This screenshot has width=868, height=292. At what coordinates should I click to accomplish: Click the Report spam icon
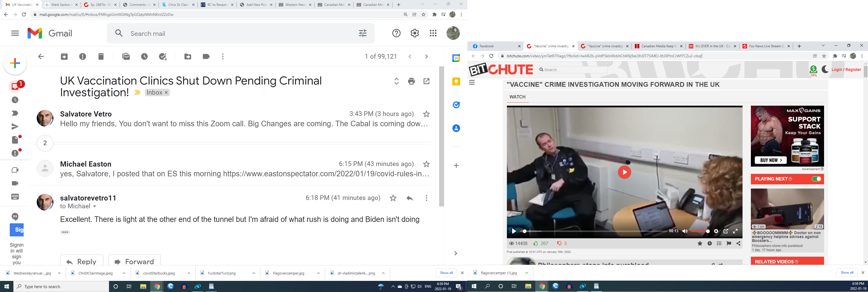pos(83,56)
